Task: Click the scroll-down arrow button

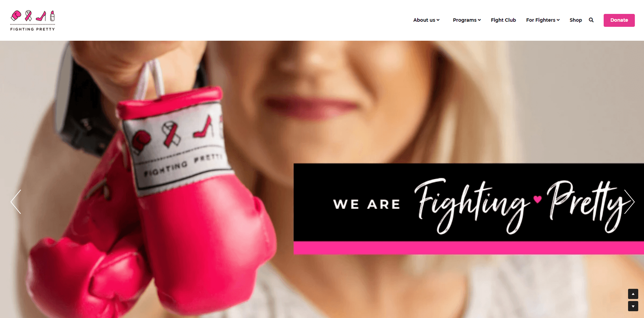Action: 633,306
